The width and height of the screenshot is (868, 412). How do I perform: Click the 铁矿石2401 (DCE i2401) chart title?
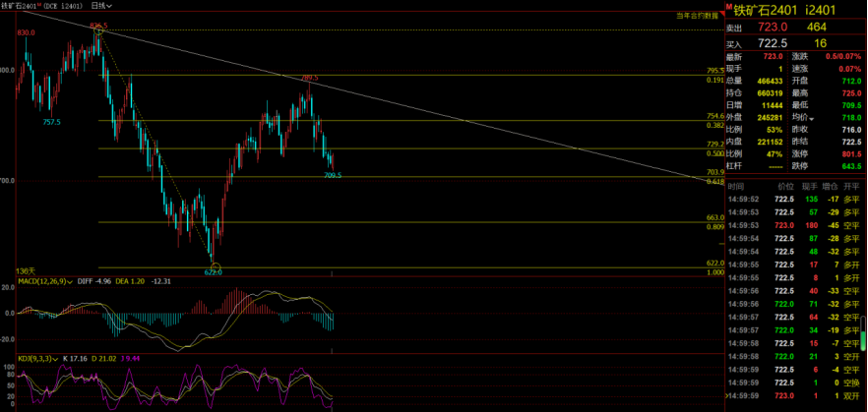pyautogui.click(x=43, y=5)
